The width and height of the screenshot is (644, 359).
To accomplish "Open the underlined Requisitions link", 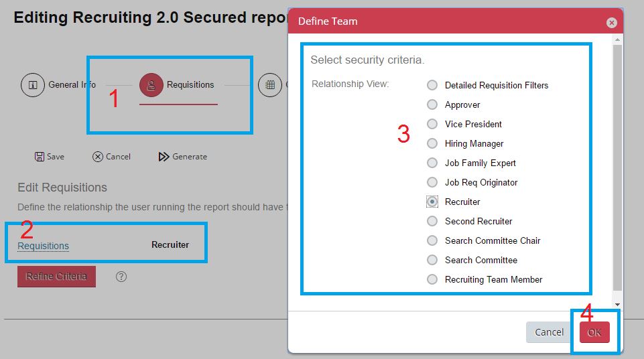I will point(43,245).
